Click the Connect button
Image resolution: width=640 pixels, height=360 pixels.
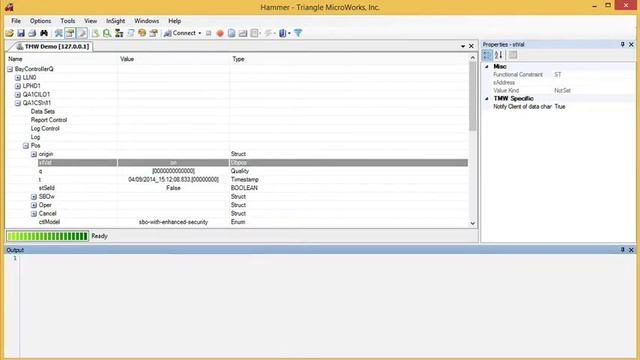[180, 33]
